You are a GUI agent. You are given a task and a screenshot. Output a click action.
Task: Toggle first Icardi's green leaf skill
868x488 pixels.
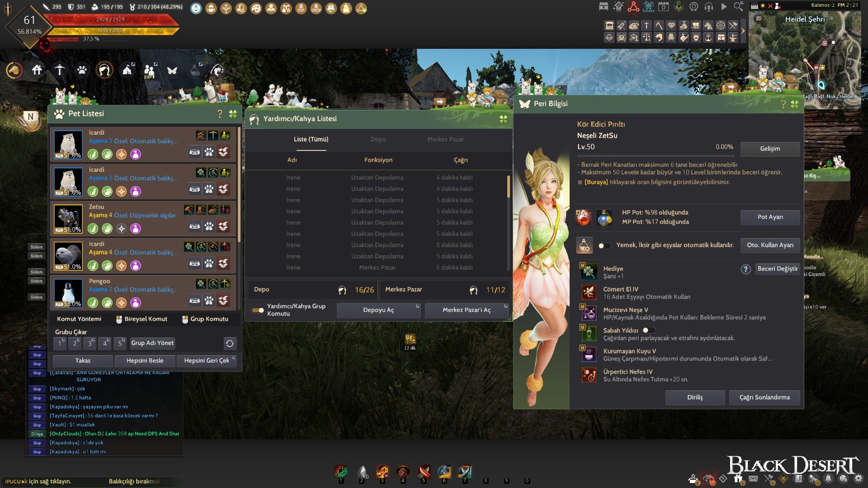click(93, 155)
